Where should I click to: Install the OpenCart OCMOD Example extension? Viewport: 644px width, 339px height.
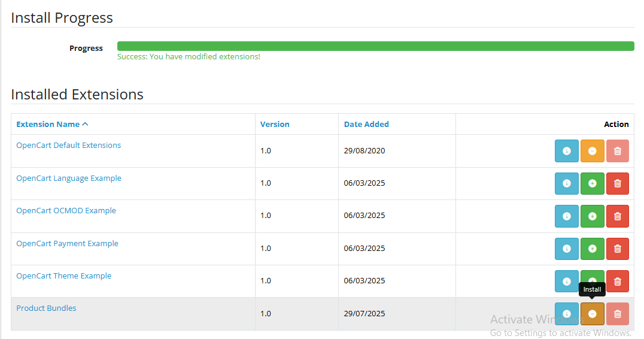[x=592, y=216]
